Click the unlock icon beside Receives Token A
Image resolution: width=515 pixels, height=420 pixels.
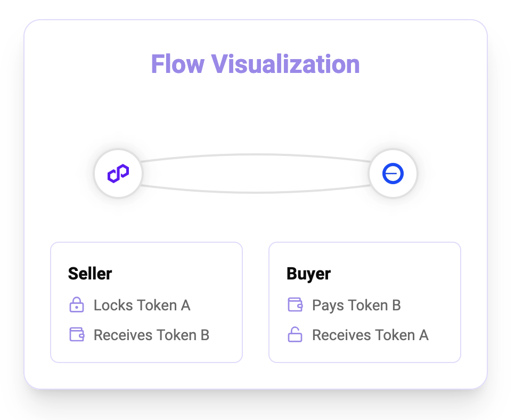[x=295, y=335]
